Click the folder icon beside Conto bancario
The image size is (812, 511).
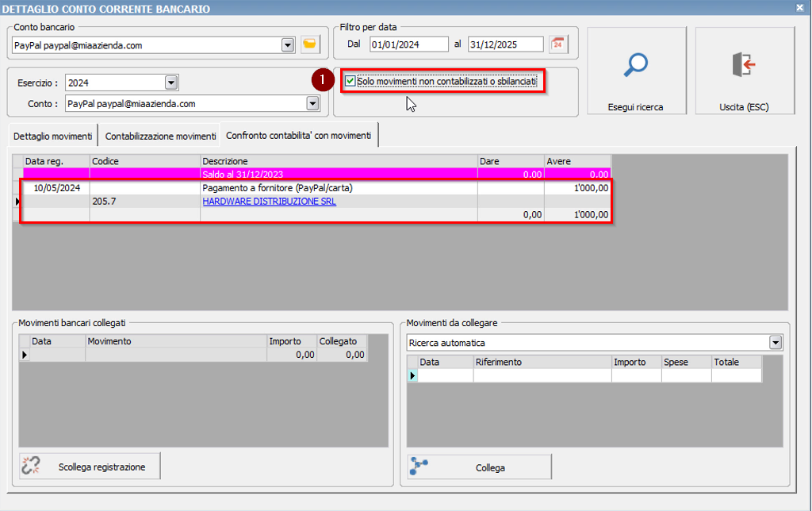coord(310,44)
